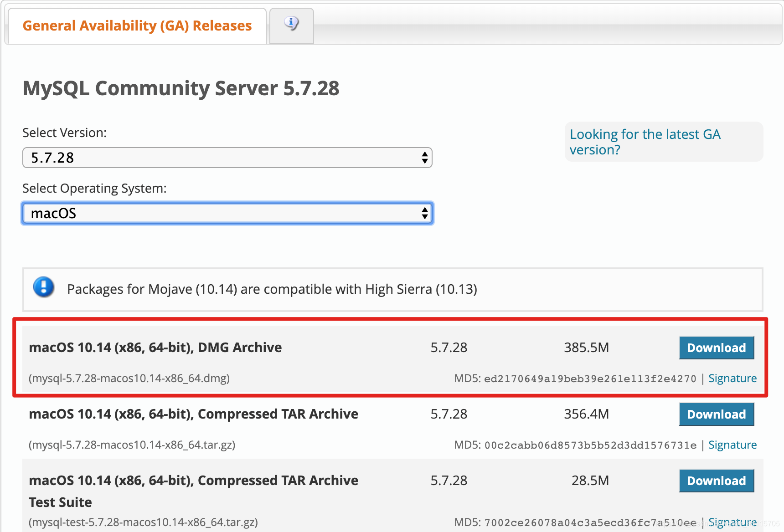Click the '28.5M' size value
This screenshot has width=784, height=532.
[x=590, y=481]
